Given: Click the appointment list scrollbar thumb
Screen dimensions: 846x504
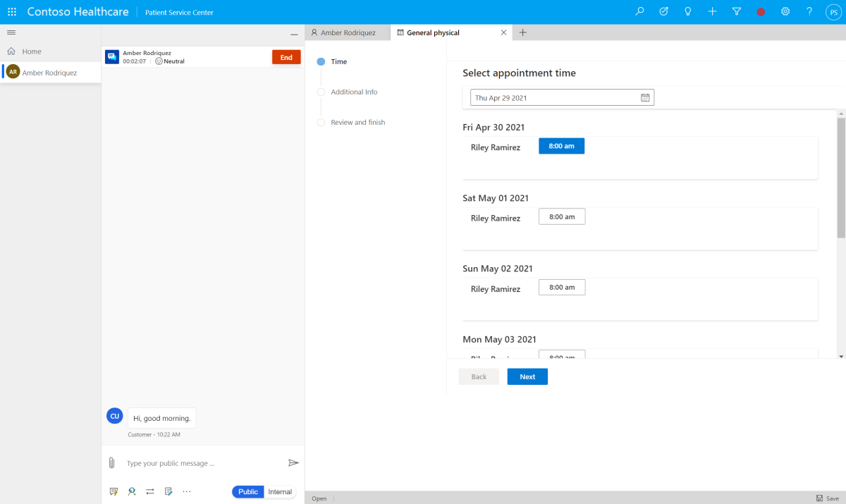Looking at the screenshot, I should click(x=841, y=178).
